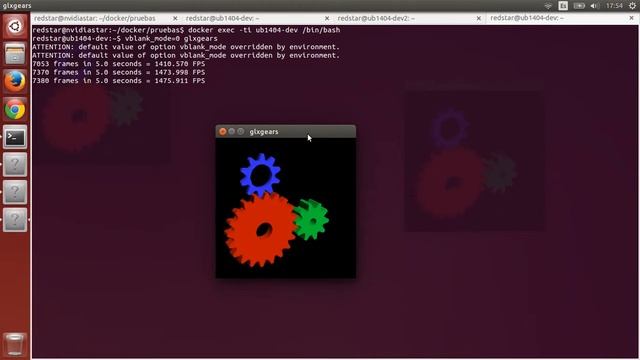
Task: Click the glxgears label in top panel
Action: (17, 6)
